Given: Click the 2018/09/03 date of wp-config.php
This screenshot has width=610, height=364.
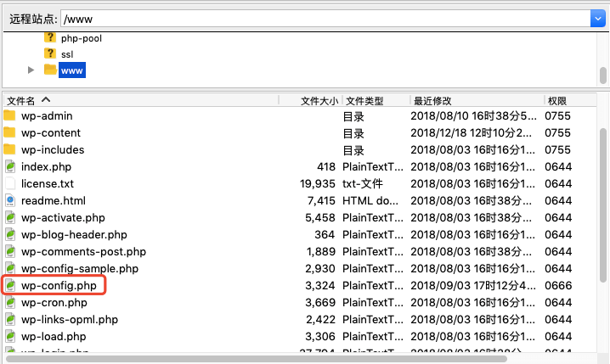Looking at the screenshot, I should pyautogui.click(x=473, y=286).
